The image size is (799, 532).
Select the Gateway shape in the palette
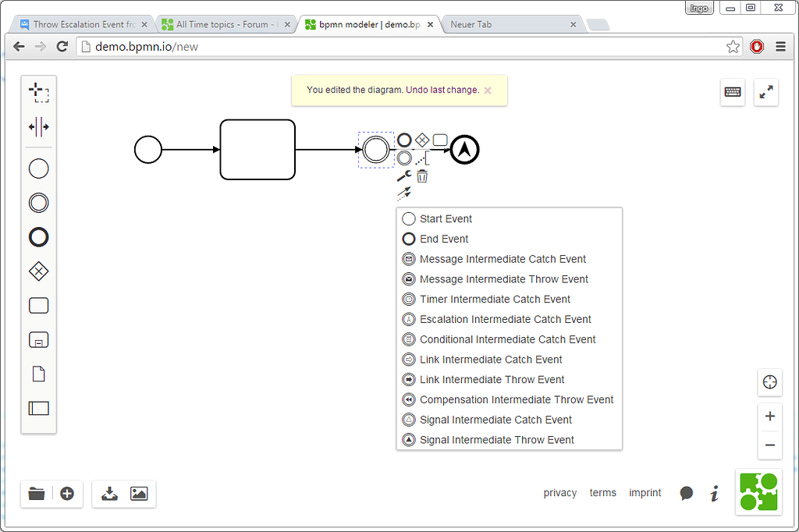coord(38,271)
